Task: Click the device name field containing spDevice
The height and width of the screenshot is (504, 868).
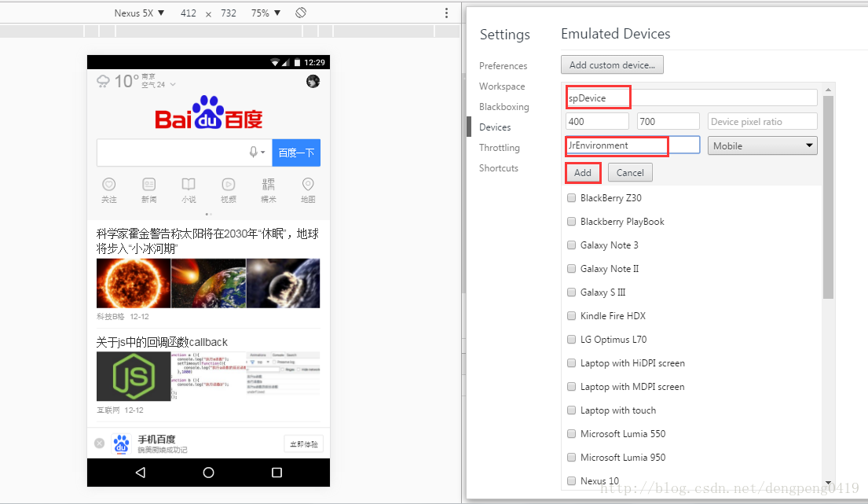Action: click(691, 98)
